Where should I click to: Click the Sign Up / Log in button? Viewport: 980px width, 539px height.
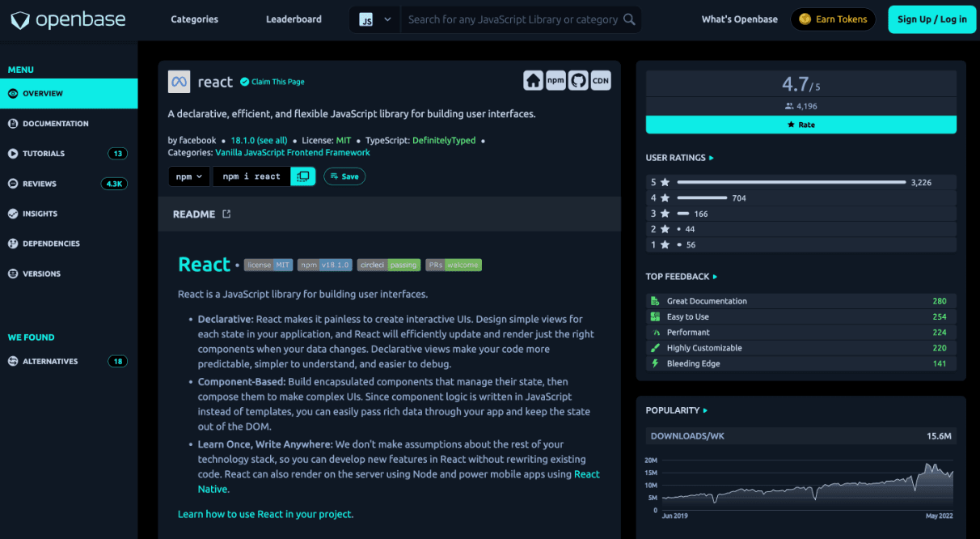pyautogui.click(x=932, y=19)
